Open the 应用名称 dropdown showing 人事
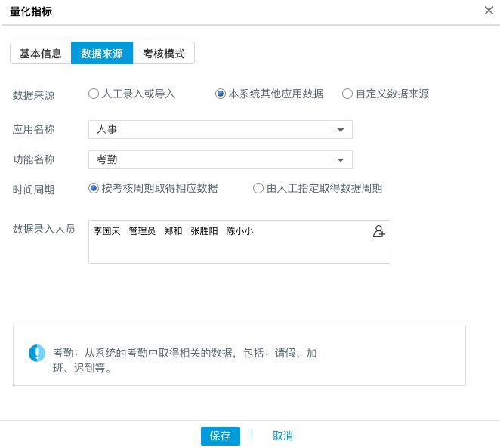The height and width of the screenshot is (448, 500). (x=220, y=130)
